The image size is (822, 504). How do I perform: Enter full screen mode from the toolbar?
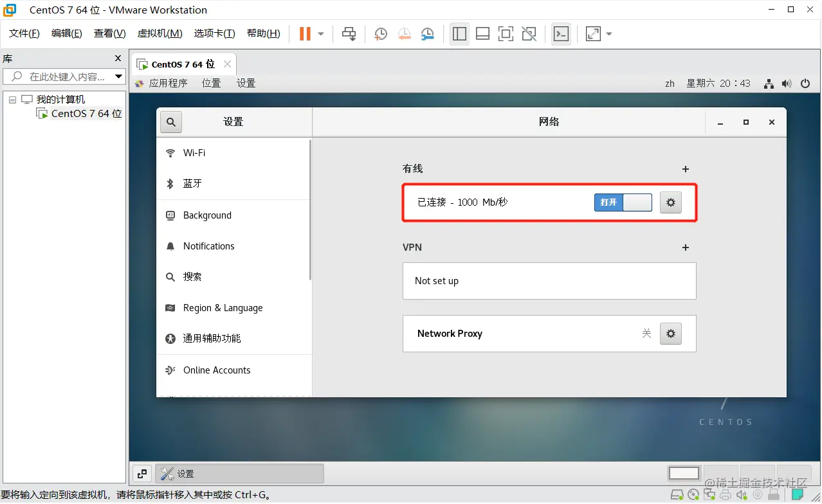click(506, 33)
